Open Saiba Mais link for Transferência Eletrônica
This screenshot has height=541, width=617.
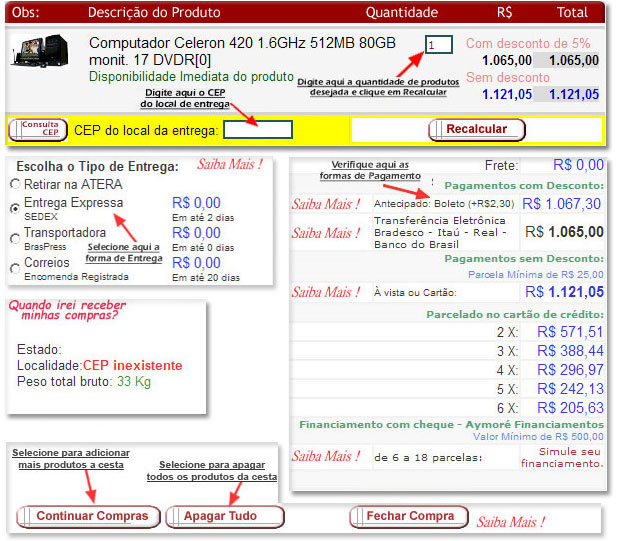pyautogui.click(x=326, y=233)
